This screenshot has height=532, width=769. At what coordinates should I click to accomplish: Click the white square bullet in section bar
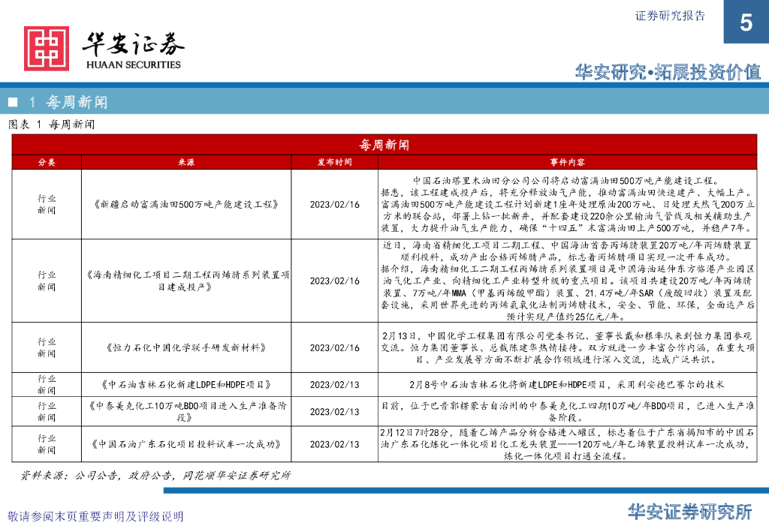pyautogui.click(x=14, y=102)
